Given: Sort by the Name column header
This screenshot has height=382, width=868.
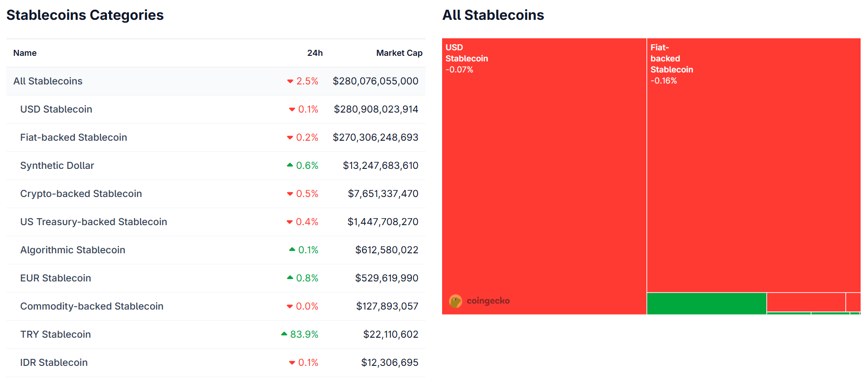Looking at the screenshot, I should pos(25,53).
